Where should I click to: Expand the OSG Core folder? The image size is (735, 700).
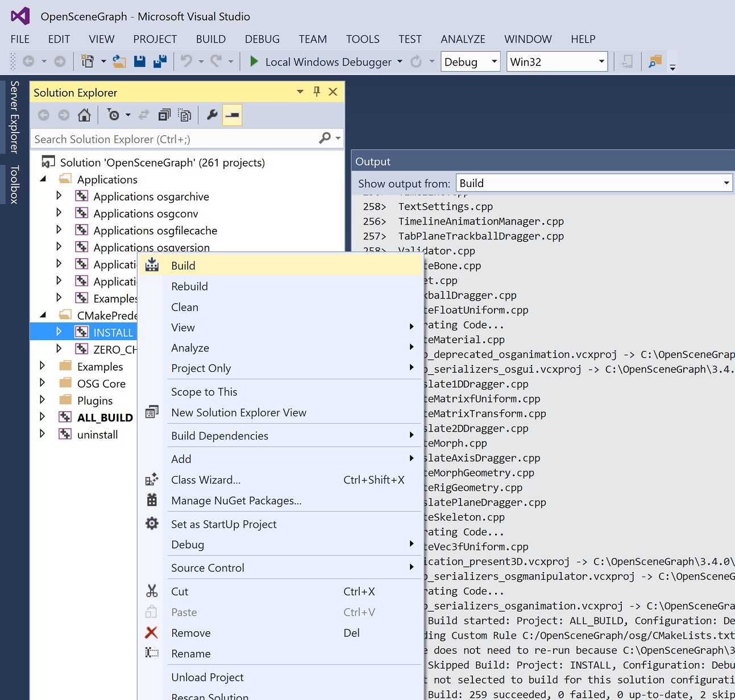tap(42, 383)
